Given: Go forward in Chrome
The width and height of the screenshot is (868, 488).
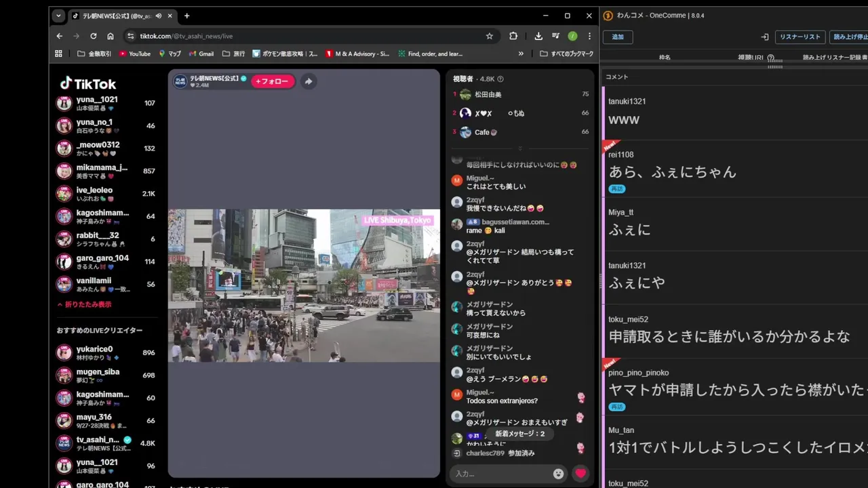Looking at the screenshot, I should coord(76,36).
